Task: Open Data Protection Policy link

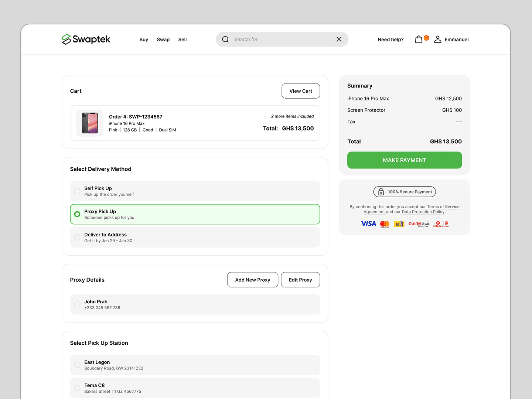Action: [423, 212]
